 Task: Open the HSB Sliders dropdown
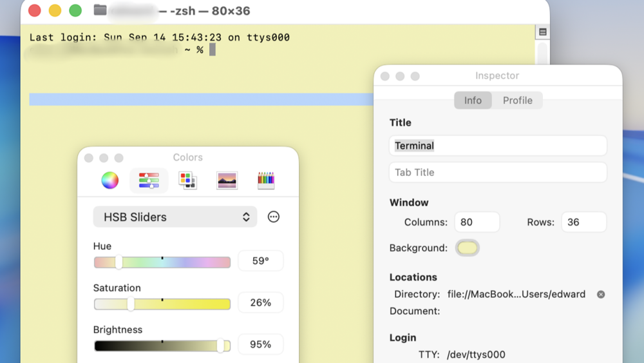(x=175, y=217)
